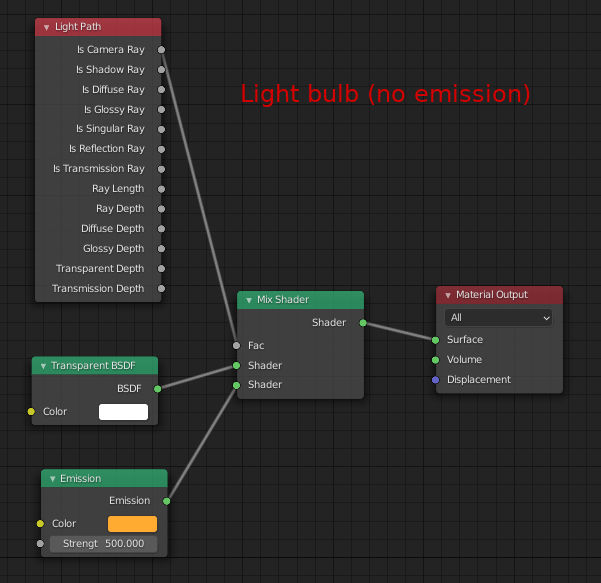Click the Emission shader output socket

click(166, 501)
